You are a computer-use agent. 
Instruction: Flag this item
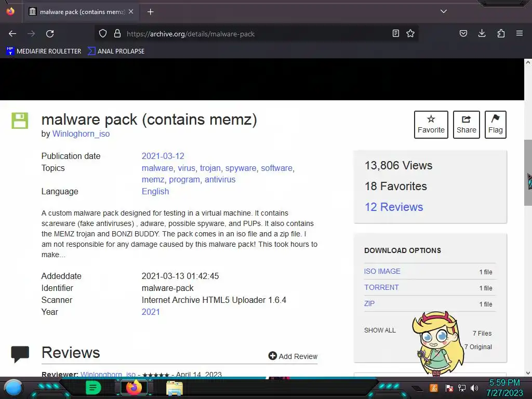tap(495, 125)
